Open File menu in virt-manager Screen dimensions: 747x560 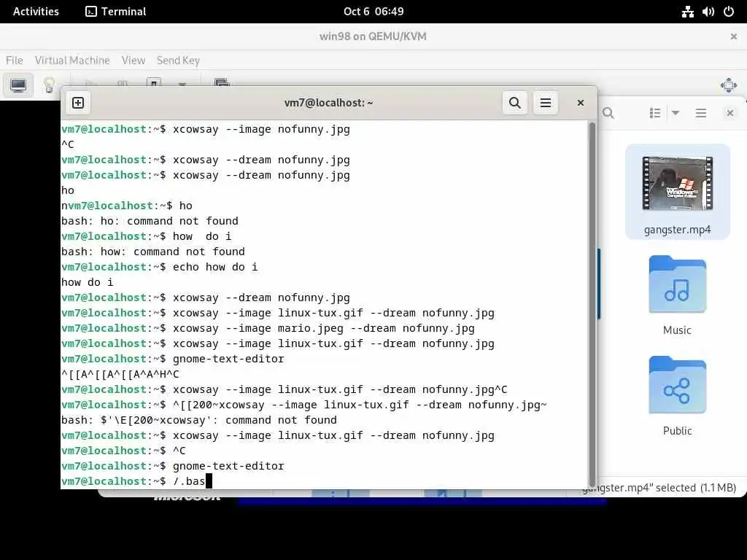pyautogui.click(x=15, y=61)
